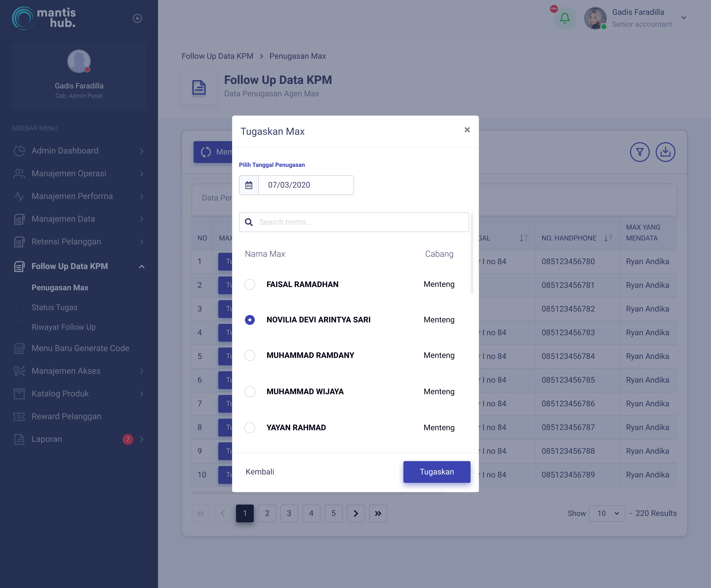Open user profile dropdown chevron
The image size is (711, 588).
click(684, 18)
